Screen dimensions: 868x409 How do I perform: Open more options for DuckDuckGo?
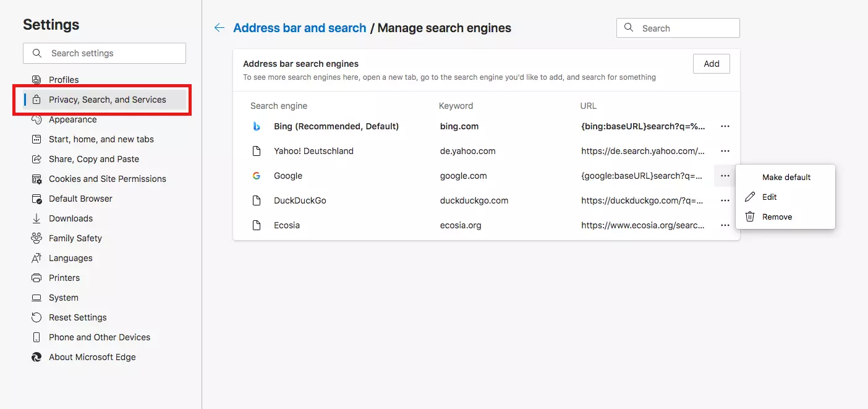(x=725, y=200)
